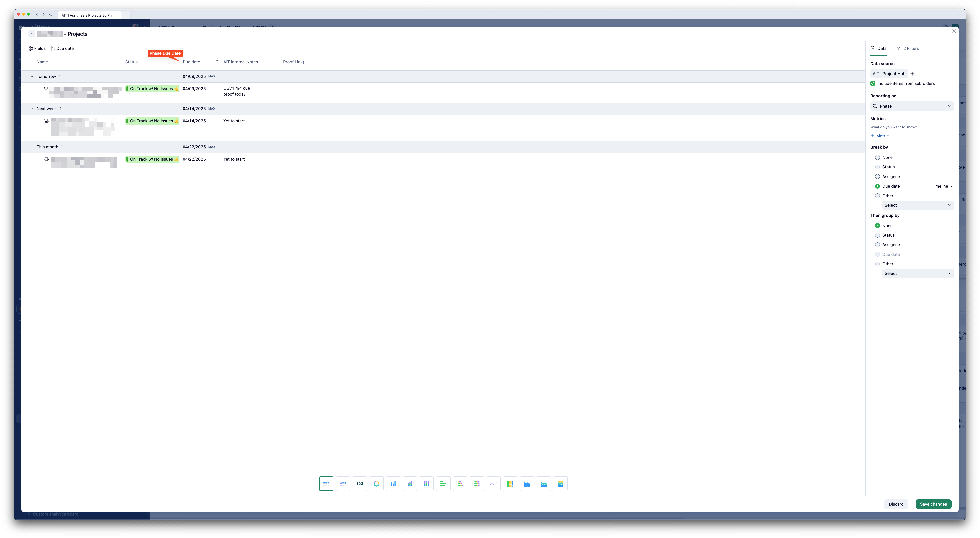This screenshot has height=538, width=980.
Task: Select the blue column bar chart icon
Action: pyautogui.click(x=393, y=484)
